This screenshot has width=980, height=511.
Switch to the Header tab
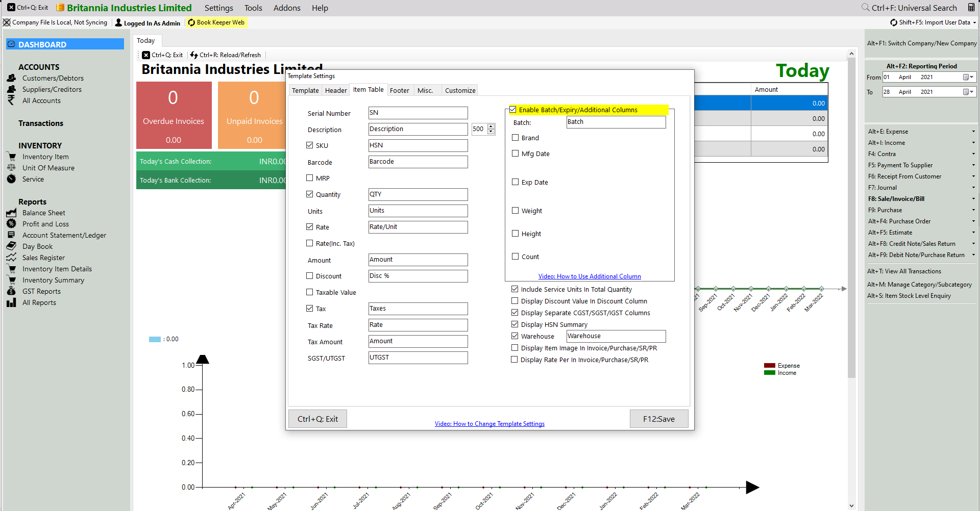tap(336, 90)
